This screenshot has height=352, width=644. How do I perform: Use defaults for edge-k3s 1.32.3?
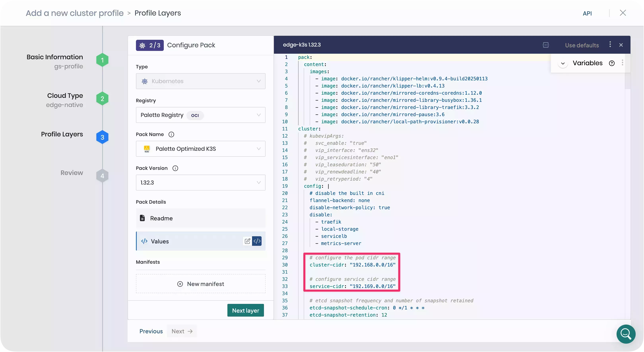coord(582,45)
